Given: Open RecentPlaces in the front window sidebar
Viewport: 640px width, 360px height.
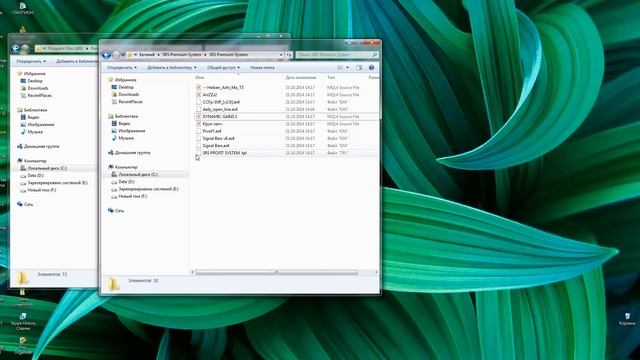Looking at the screenshot, I should coord(130,102).
